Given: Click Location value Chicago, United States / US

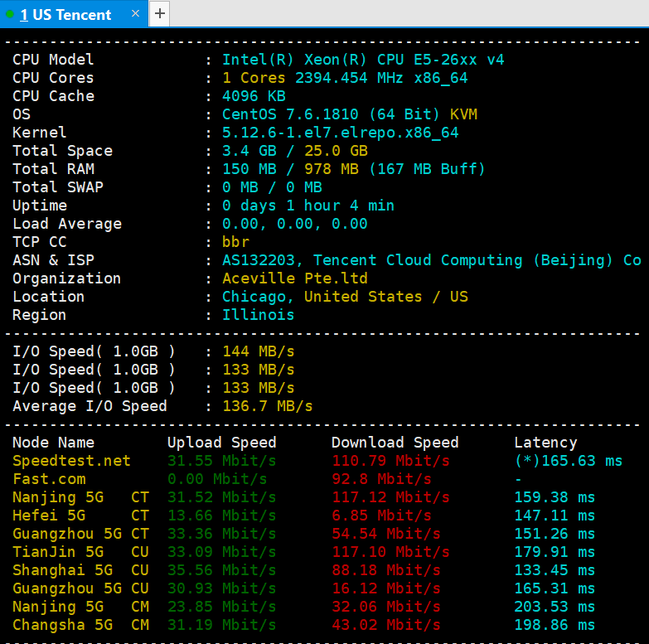Looking at the screenshot, I should coord(345,297).
